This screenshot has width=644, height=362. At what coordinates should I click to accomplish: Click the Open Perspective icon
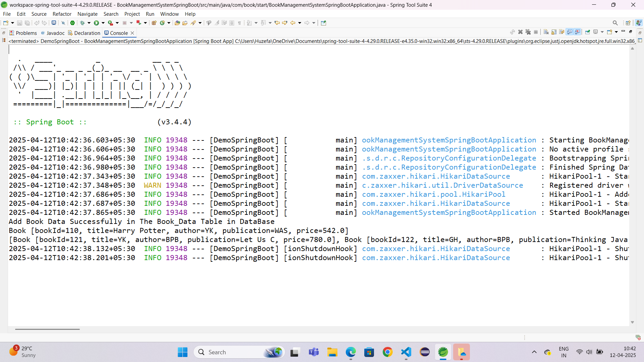tap(628, 23)
